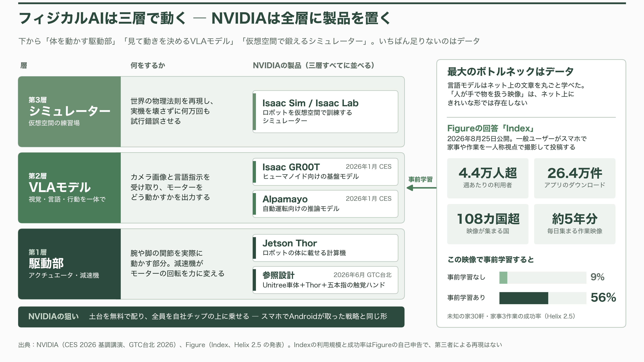Click the 第1層 駆動部 block
The height and width of the screenshot is (362, 644).
point(69,264)
